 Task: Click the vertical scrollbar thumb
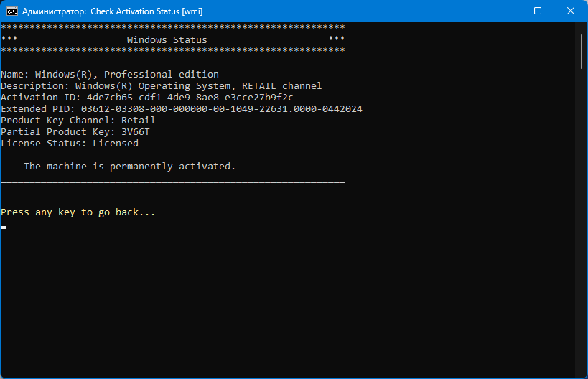[x=582, y=52]
